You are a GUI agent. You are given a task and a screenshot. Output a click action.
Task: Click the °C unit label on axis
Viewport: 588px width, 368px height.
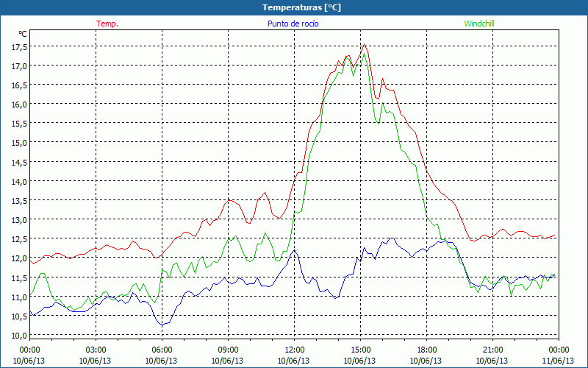click(23, 34)
